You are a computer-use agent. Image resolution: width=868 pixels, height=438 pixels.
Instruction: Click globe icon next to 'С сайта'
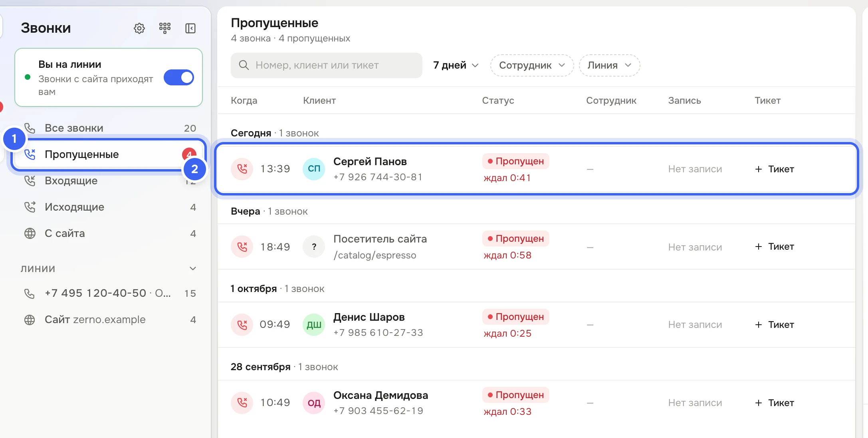[30, 233]
